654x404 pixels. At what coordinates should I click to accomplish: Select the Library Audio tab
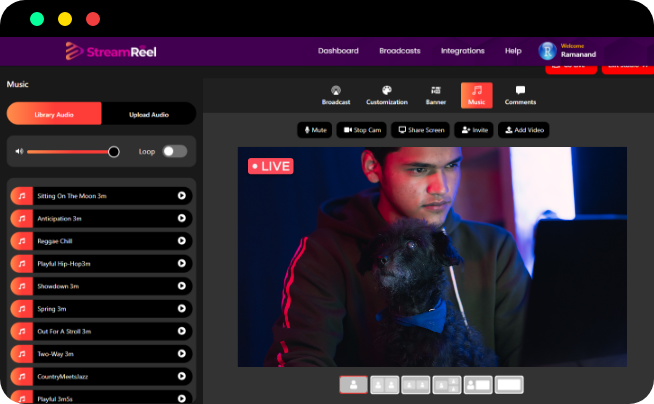[x=54, y=114]
